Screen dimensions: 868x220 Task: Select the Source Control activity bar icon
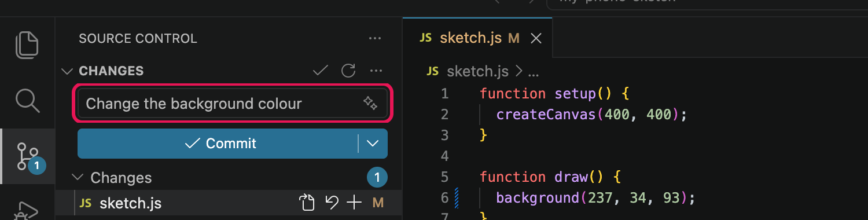28,157
